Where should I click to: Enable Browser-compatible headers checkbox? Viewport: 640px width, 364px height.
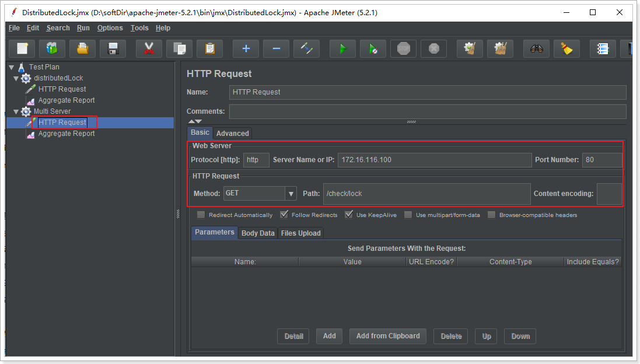tap(491, 215)
